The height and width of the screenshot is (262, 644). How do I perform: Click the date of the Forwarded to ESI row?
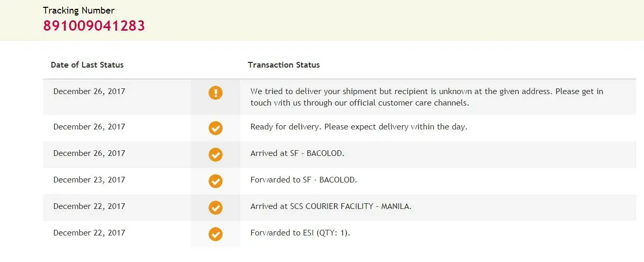(89, 233)
